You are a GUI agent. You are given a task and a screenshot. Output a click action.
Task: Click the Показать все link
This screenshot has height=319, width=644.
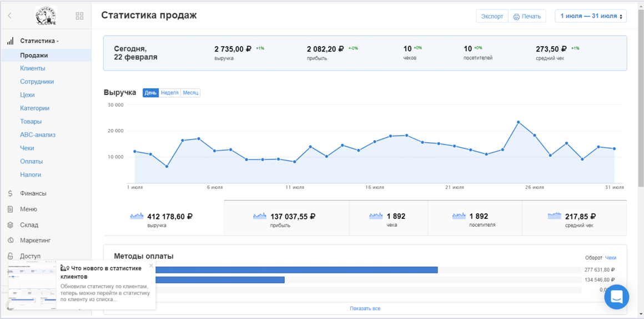pyautogui.click(x=365, y=308)
